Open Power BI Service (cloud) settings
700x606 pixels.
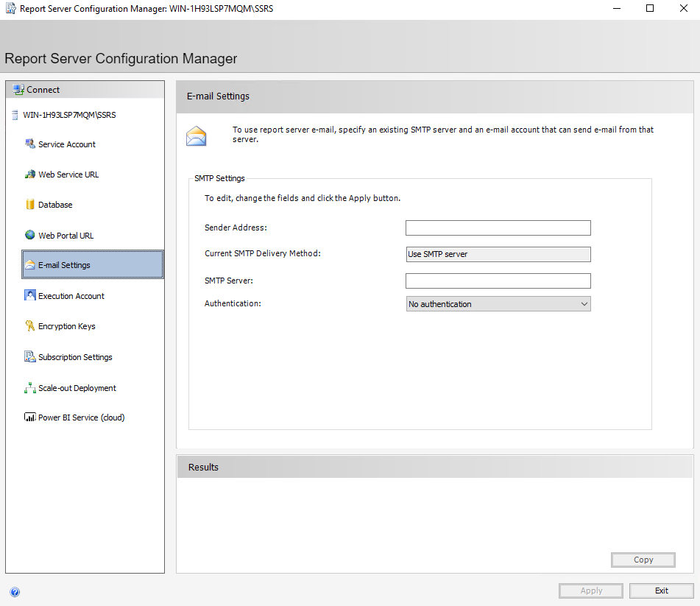click(x=29, y=417)
